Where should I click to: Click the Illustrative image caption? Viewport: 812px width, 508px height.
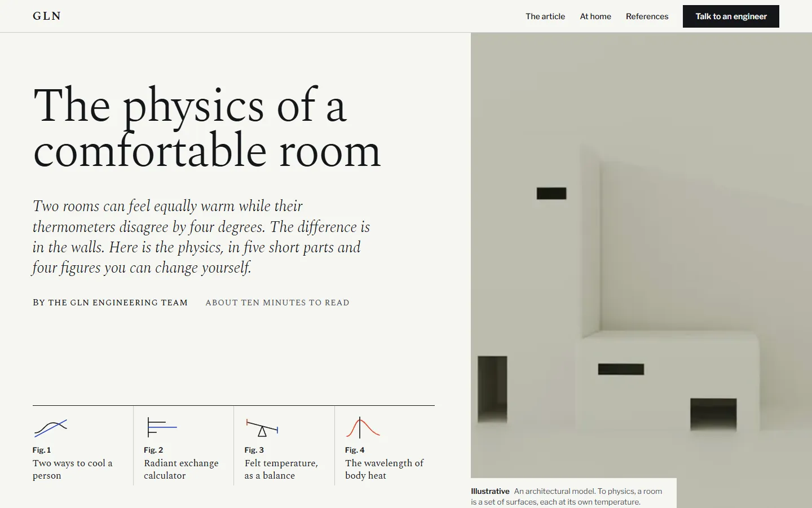click(x=567, y=497)
